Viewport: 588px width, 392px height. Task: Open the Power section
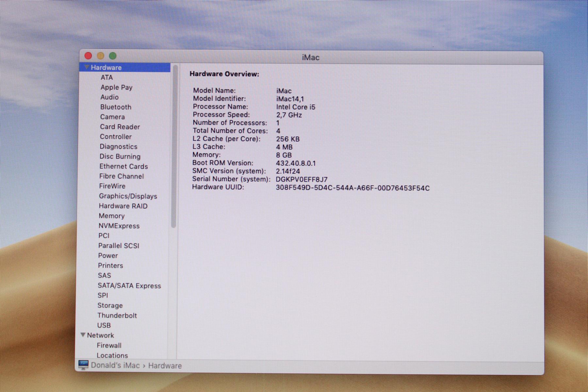pos(108,256)
